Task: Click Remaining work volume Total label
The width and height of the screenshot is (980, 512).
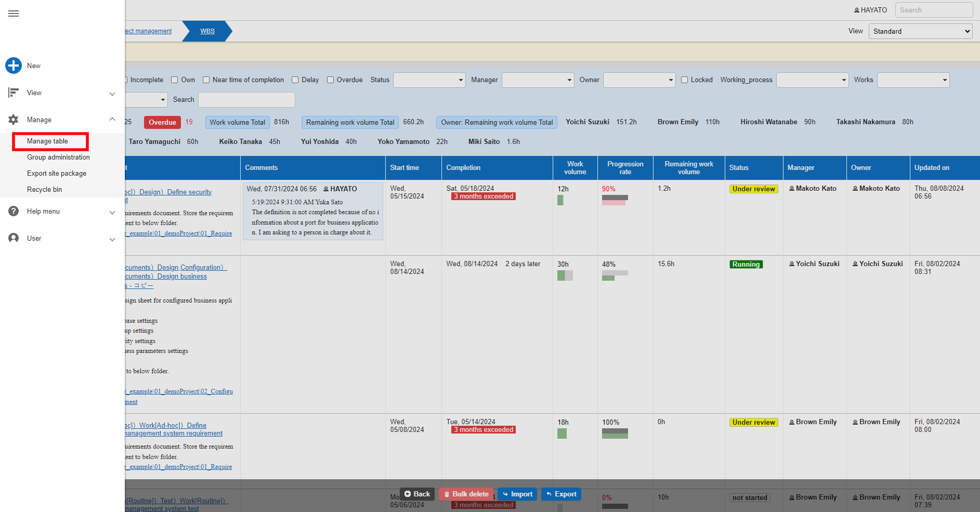Action: tap(350, 122)
